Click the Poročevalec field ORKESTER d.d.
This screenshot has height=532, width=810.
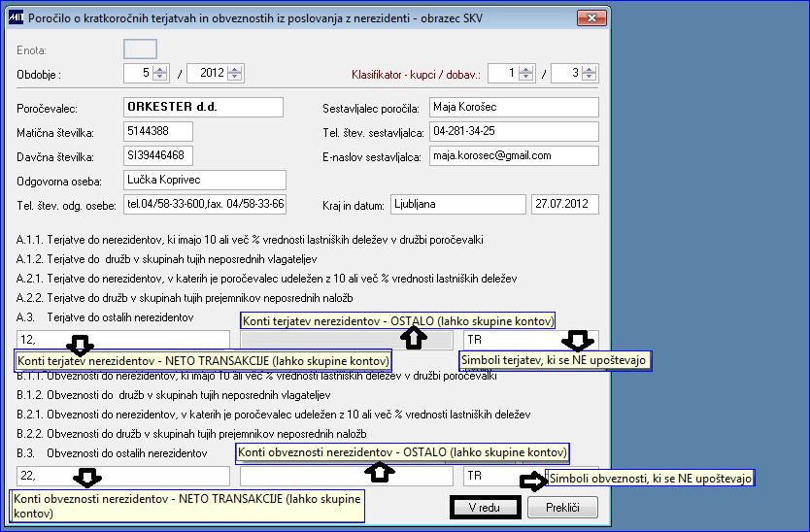204,108
